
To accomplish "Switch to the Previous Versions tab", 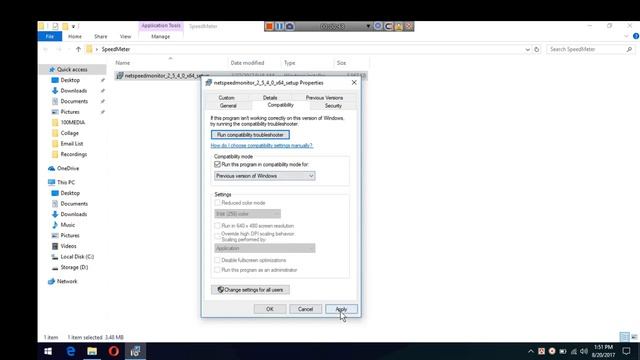I will click(324, 98).
